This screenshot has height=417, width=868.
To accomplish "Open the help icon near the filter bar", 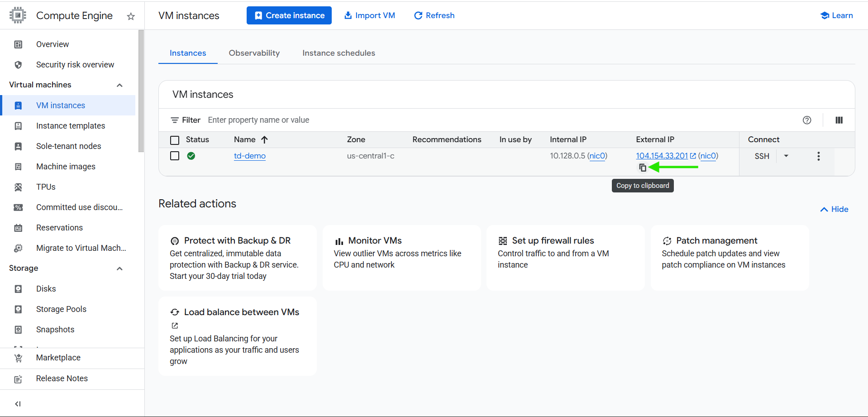I will 807,120.
